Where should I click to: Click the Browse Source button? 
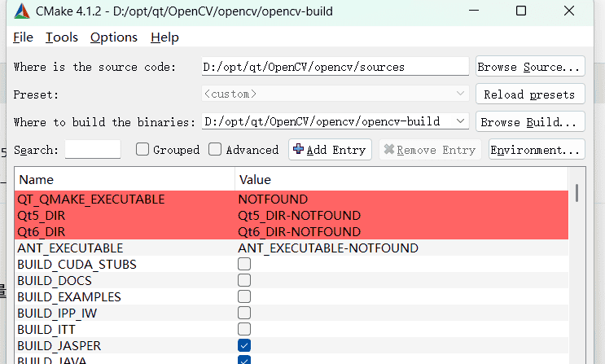click(530, 67)
